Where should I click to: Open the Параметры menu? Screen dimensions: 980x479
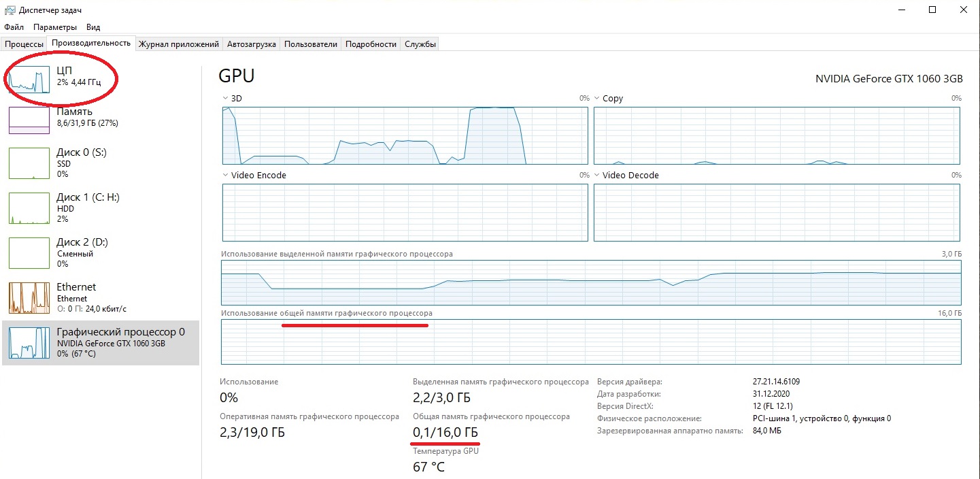(x=55, y=27)
